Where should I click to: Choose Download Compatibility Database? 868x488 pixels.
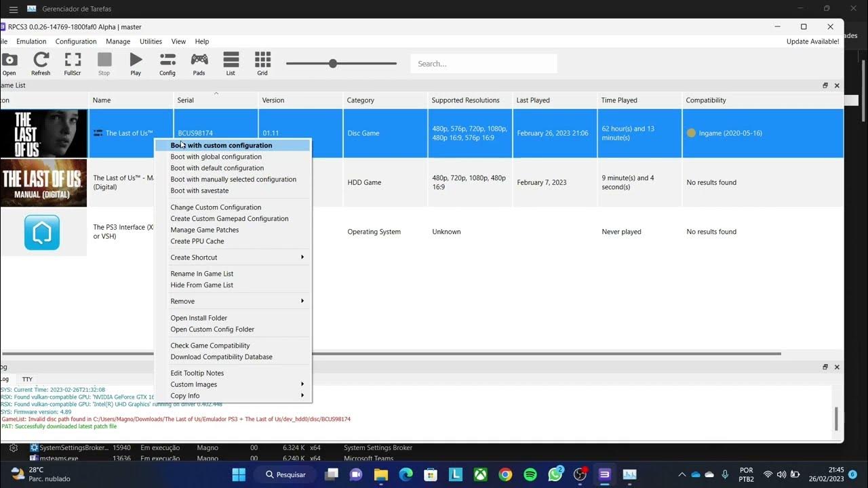[233, 357]
